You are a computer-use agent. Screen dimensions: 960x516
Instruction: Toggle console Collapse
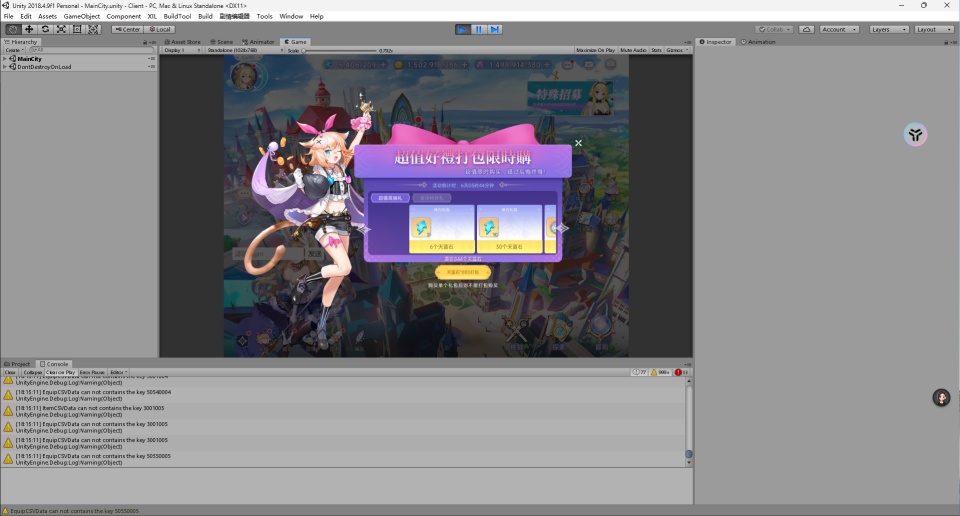point(32,372)
